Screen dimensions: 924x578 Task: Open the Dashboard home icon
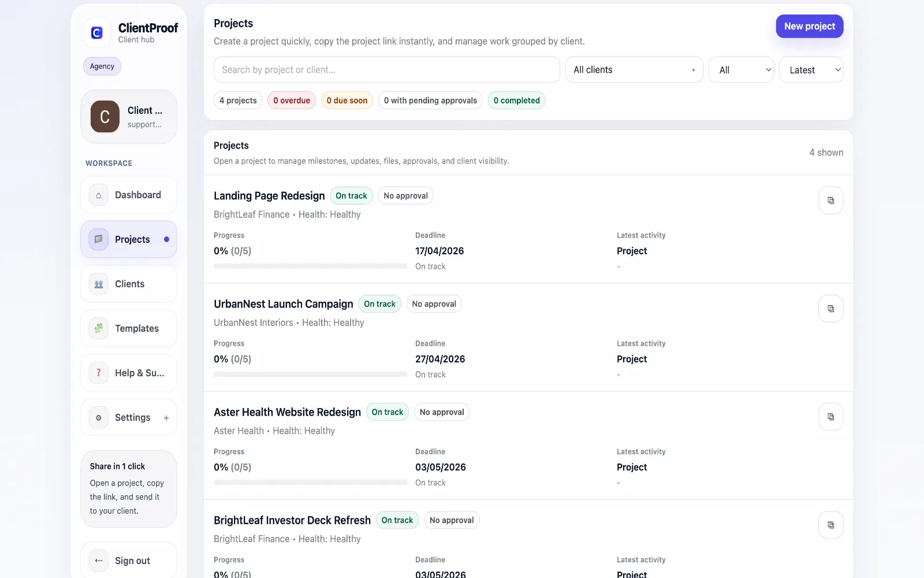coord(99,195)
